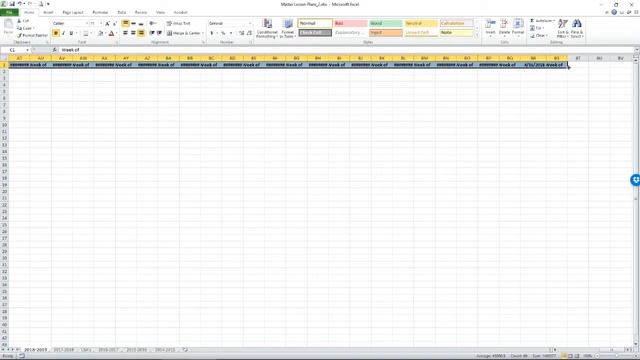Apply Accounting number format
This screenshot has width=640, height=360.
point(211,33)
